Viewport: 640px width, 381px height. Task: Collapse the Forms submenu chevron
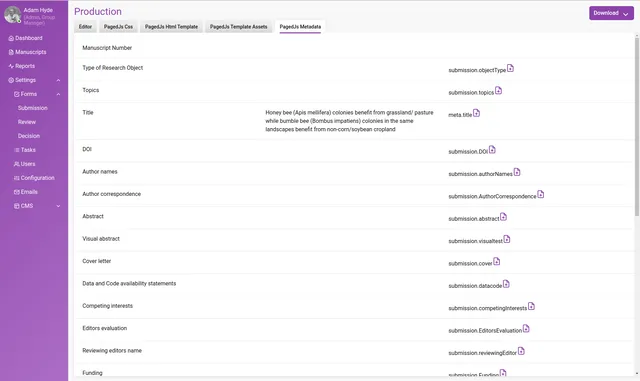[x=58, y=94]
